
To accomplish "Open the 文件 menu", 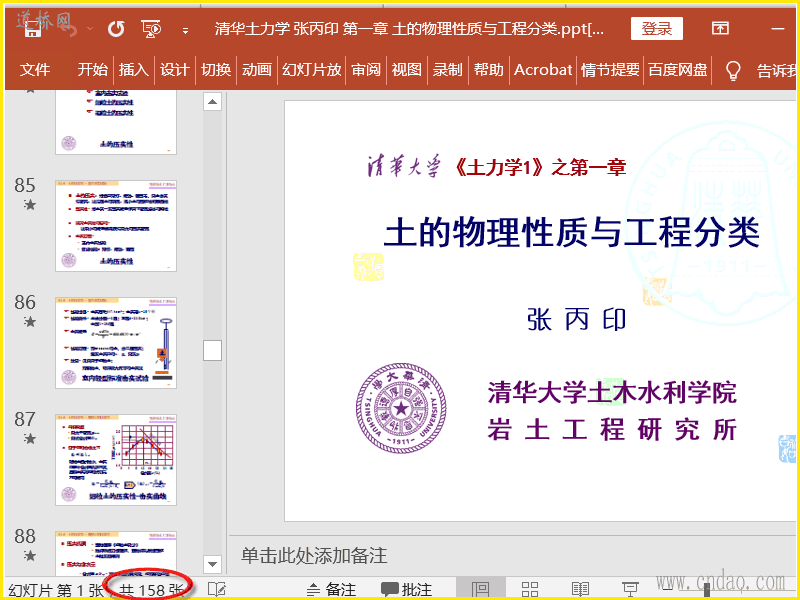I will coord(35,70).
